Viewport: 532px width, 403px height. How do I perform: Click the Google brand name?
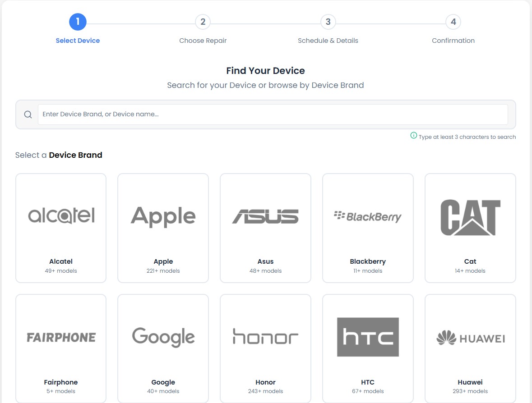pos(163,382)
